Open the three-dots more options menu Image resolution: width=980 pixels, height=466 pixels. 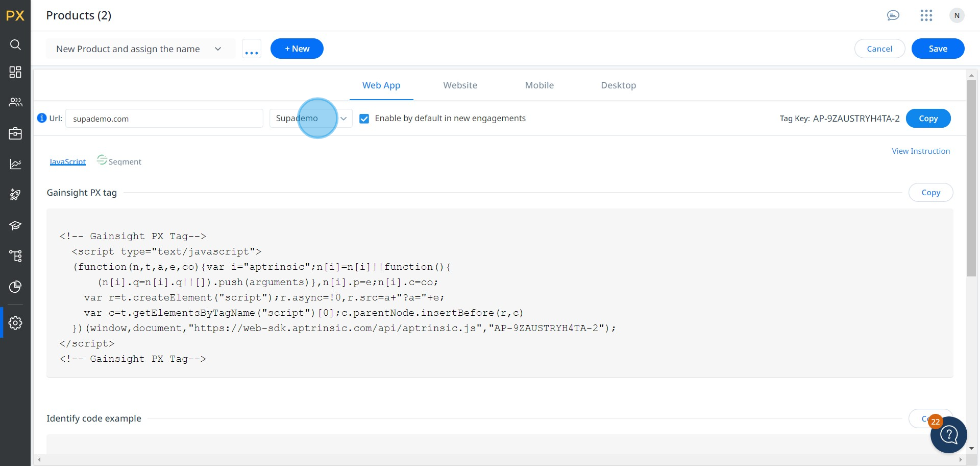click(252, 49)
